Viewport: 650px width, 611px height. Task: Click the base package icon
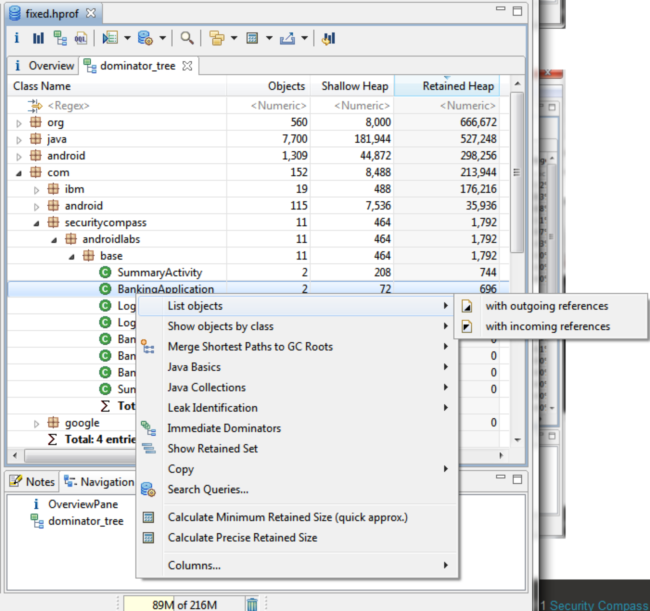click(x=88, y=256)
